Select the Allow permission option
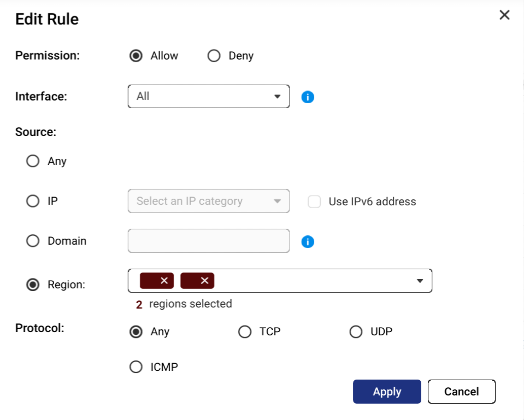Viewport: 524px width, 420px height. coord(136,56)
